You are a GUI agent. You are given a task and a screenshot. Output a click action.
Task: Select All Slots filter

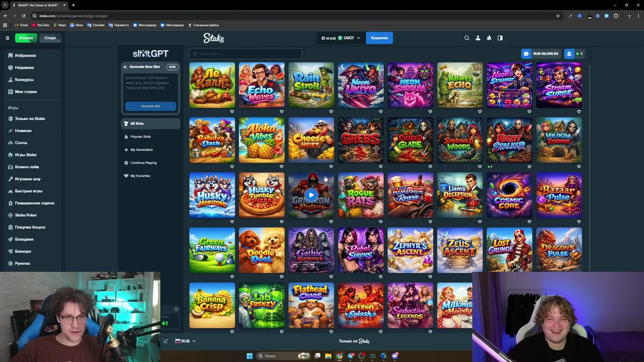pyautogui.click(x=150, y=123)
